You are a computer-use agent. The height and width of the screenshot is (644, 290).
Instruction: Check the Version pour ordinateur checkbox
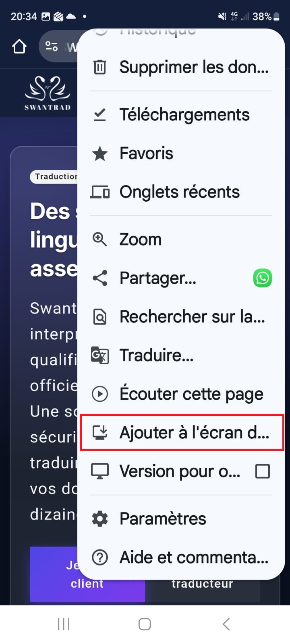(263, 471)
